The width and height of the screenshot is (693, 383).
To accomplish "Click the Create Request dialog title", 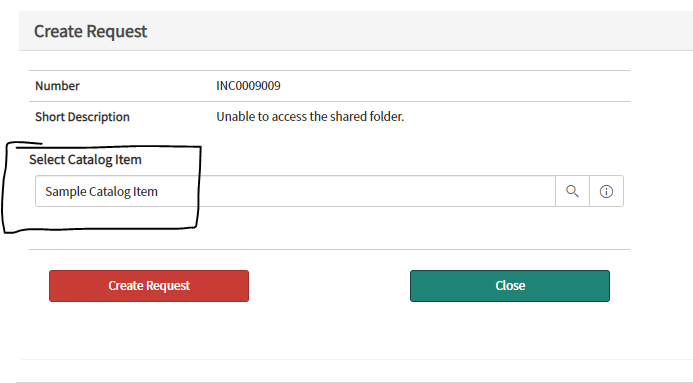I will click(91, 31).
